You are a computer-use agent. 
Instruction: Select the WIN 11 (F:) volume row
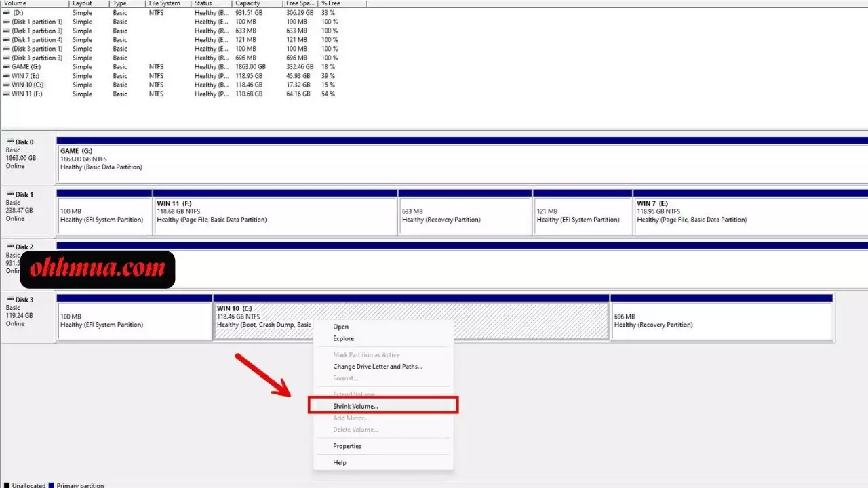[x=183, y=94]
